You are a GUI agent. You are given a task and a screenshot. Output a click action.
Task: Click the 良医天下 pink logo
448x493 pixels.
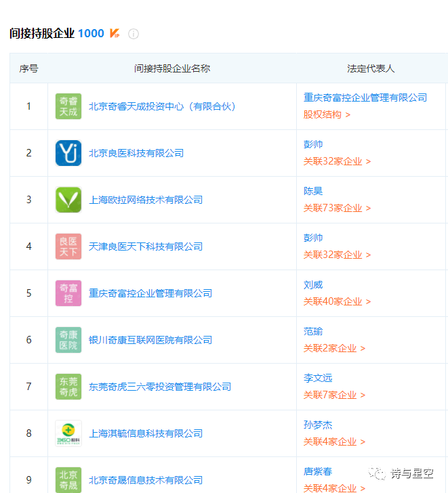68,246
